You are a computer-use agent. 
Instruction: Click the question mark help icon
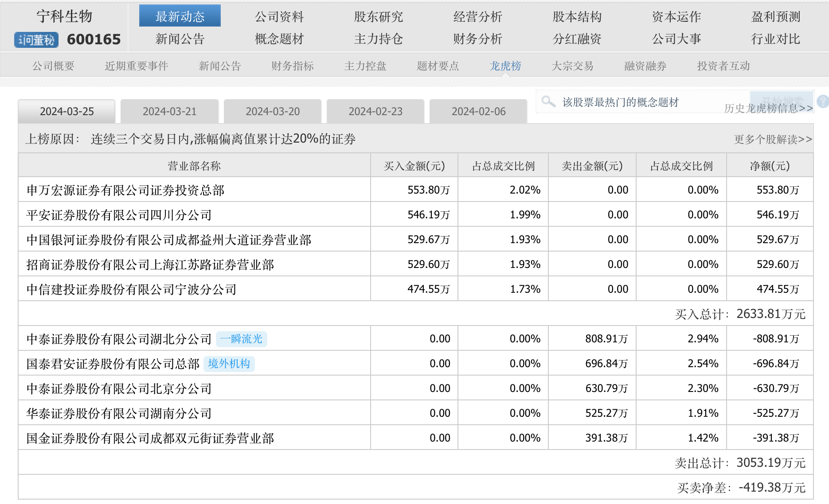coord(823,101)
